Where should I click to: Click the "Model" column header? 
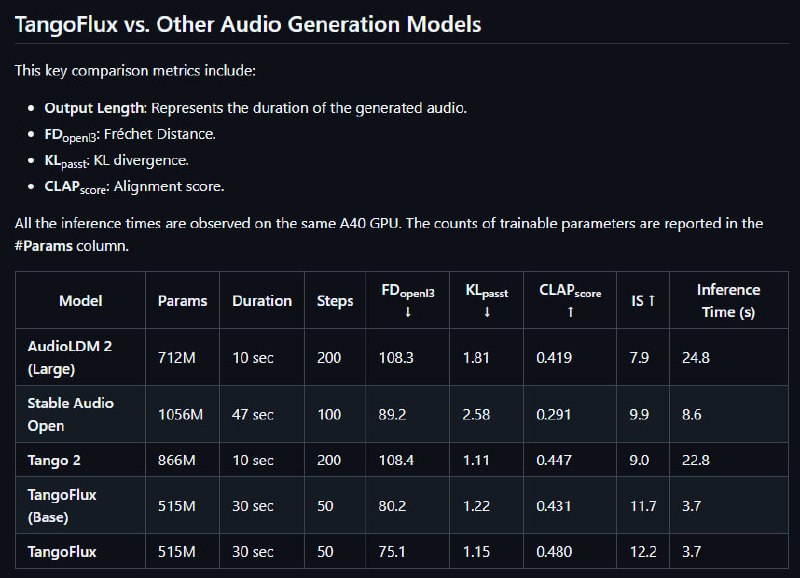click(x=81, y=300)
